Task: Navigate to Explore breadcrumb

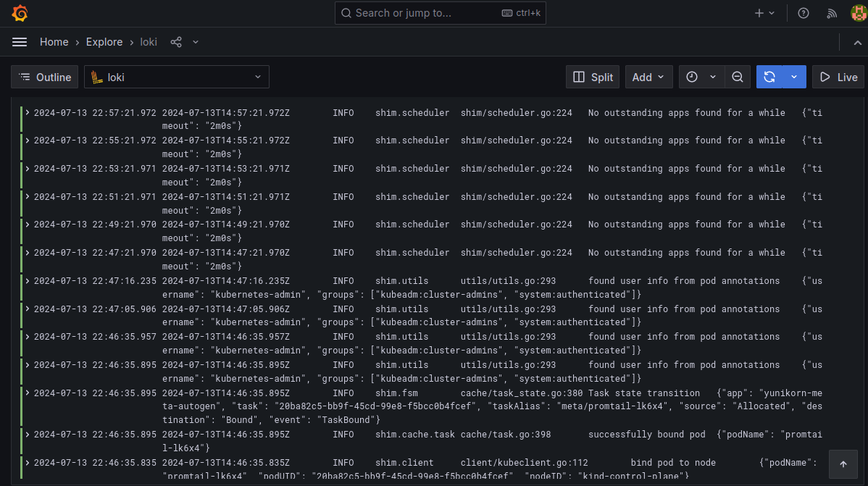Action: 104,42
